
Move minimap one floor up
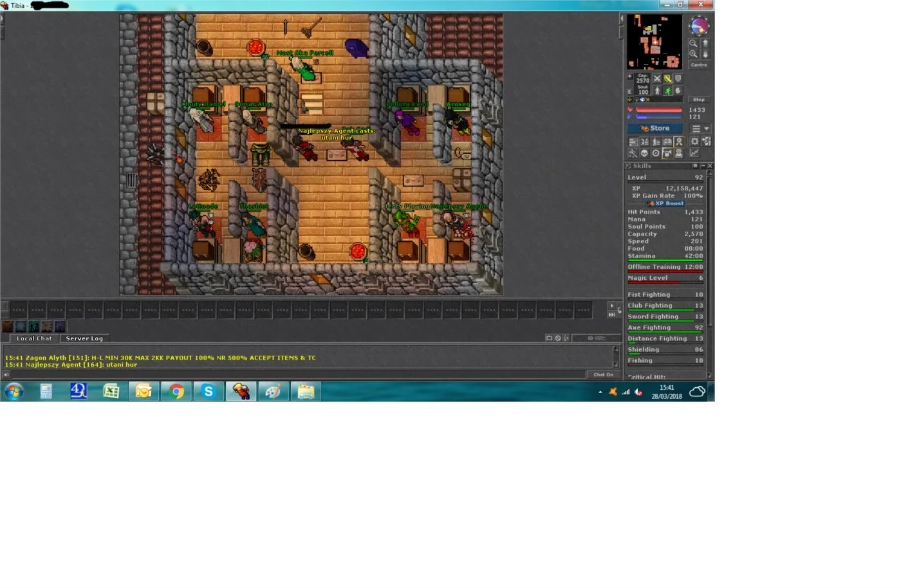[x=705, y=43]
